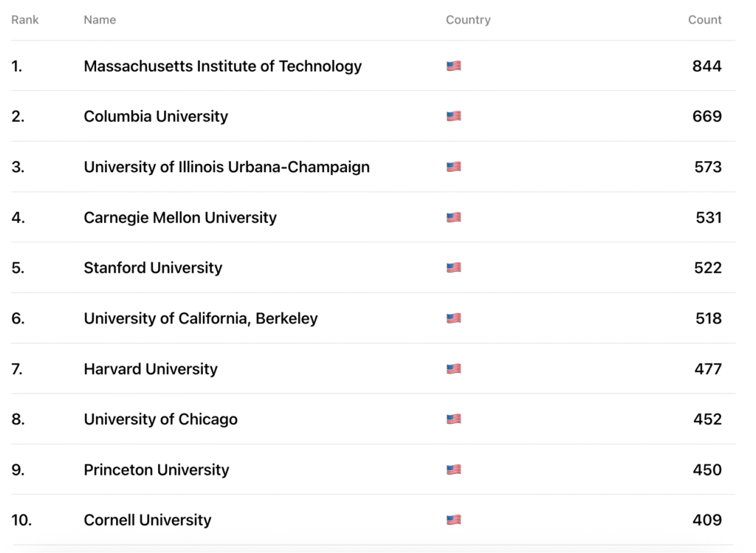This screenshot has height=553, width=756.
Task: Open Cornell University row name
Action: click(x=148, y=520)
